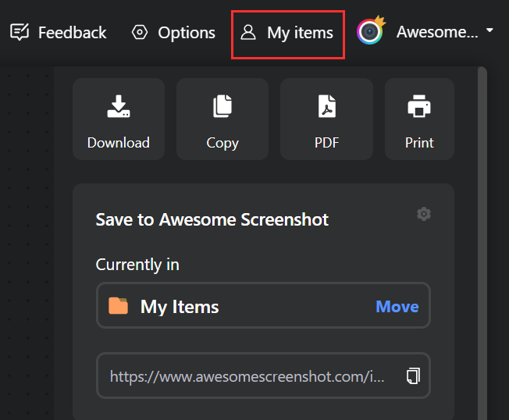Click the side panel vertical scrollbar

tap(482, 244)
